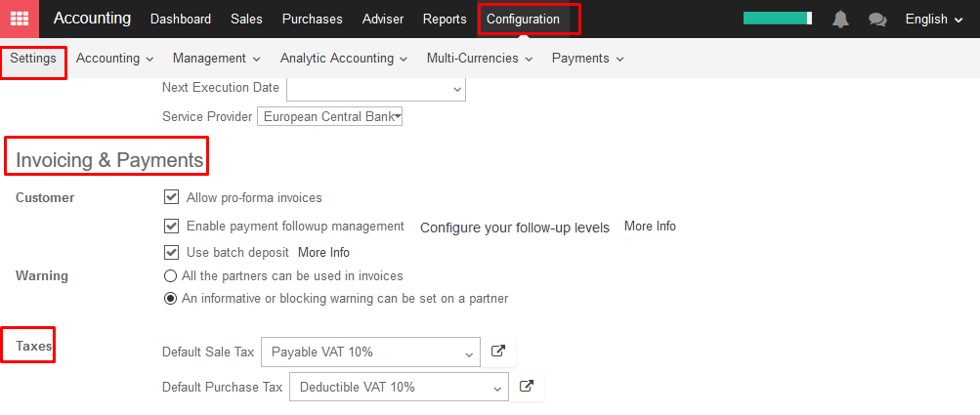Click Configure your follow-up levels link

(514, 228)
